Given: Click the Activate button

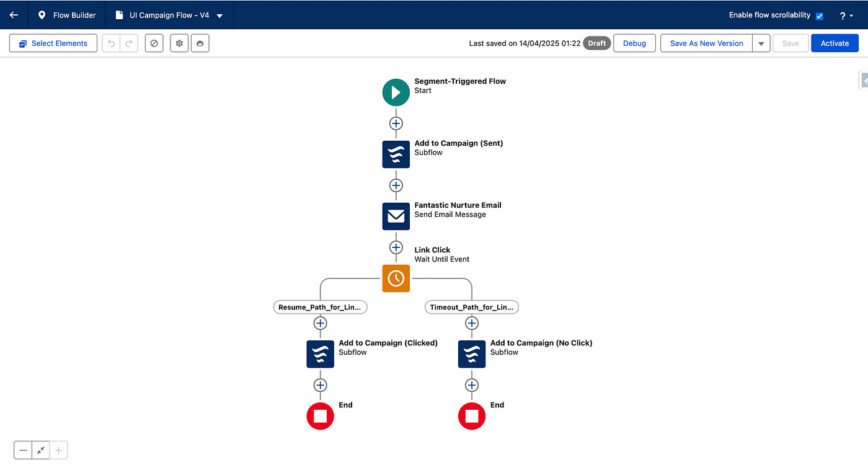Looking at the screenshot, I should click(835, 43).
